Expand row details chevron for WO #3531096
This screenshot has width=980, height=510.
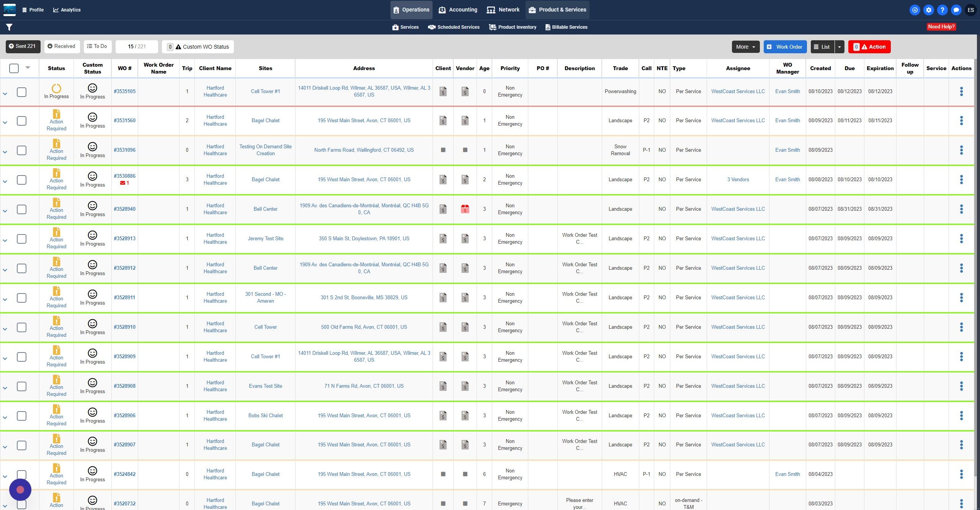click(x=5, y=152)
